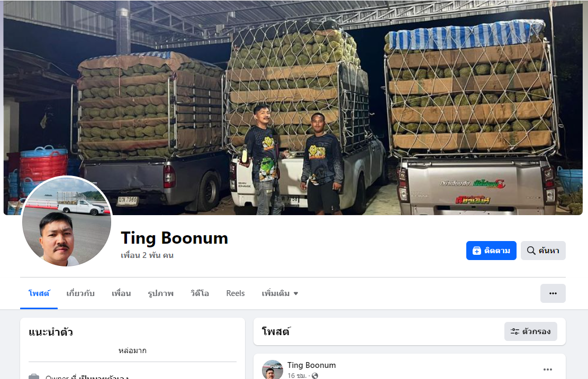Click the briefcase work icon in intro
Screen dimensions: 588x379
[34, 376]
